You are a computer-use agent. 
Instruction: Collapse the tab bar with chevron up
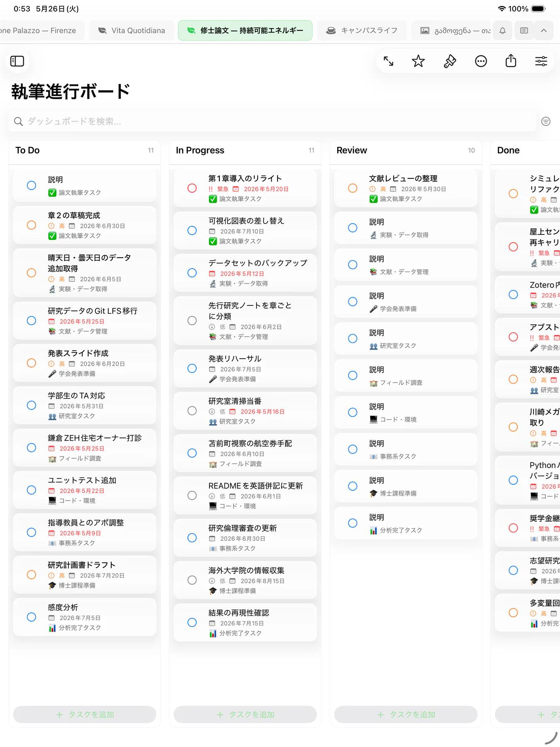coord(544,31)
